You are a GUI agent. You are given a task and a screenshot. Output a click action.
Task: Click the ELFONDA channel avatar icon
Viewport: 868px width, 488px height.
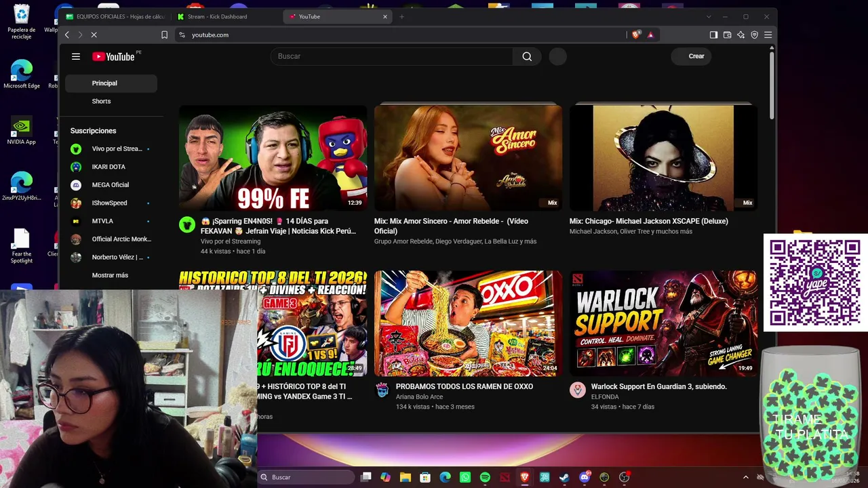pyautogui.click(x=578, y=390)
